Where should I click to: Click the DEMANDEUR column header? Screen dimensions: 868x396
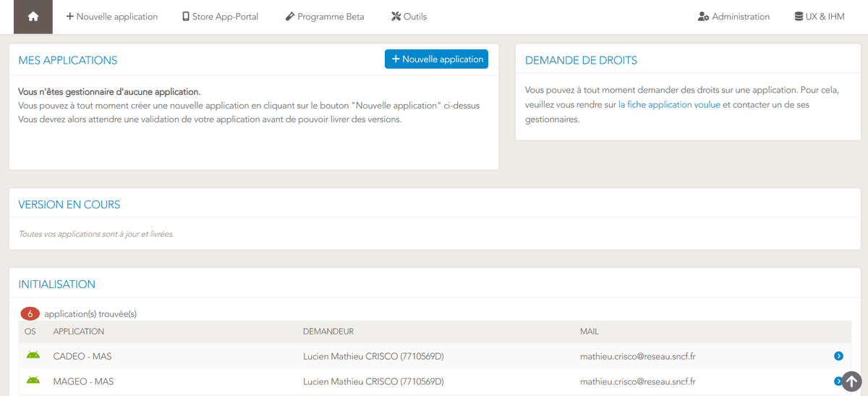[x=328, y=332]
